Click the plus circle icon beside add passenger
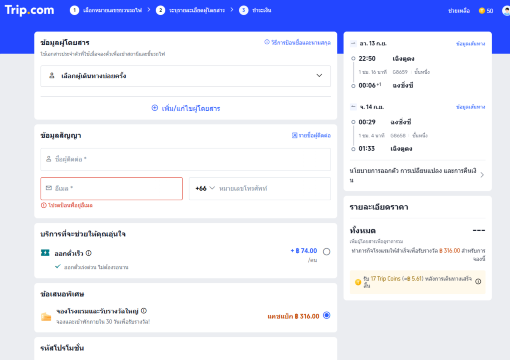Image resolution: width=510 pixels, height=360 pixels. 155,108
